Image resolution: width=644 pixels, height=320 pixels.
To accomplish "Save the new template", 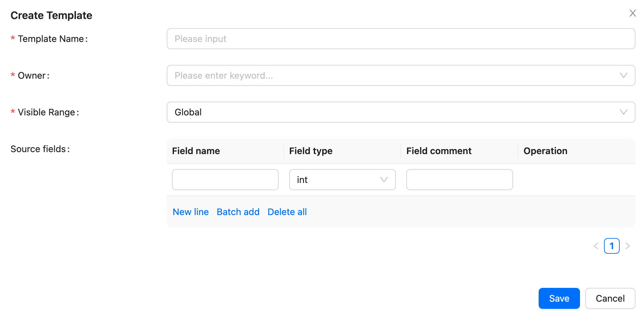I will [x=559, y=298].
